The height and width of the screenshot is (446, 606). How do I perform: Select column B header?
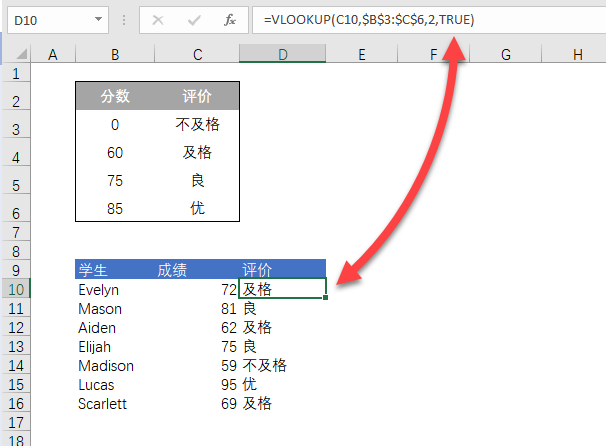coord(116,55)
